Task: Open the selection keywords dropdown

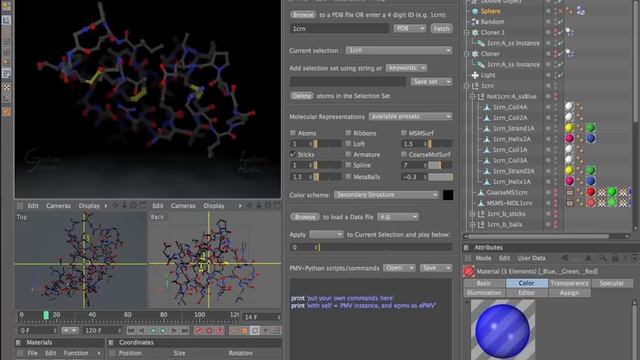Action: (406, 68)
